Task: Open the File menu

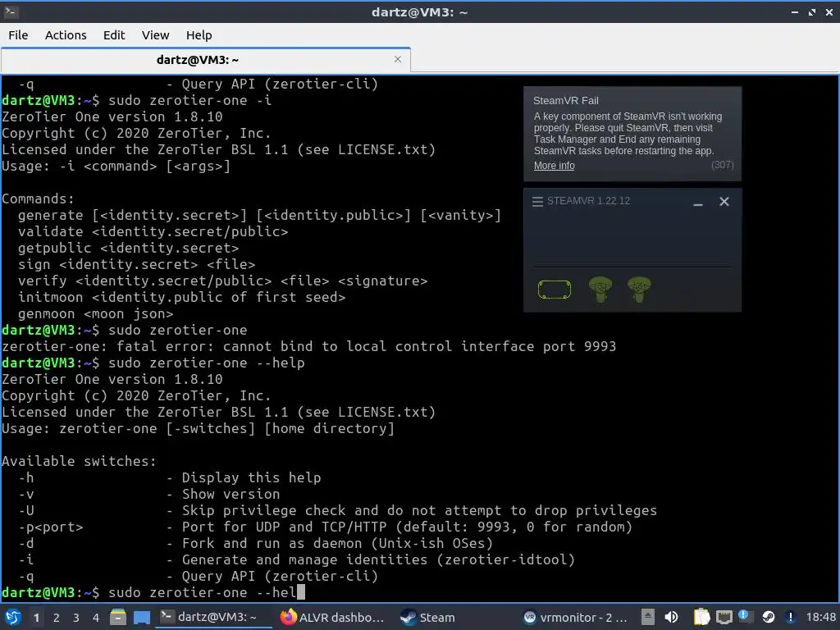Action: pos(18,34)
